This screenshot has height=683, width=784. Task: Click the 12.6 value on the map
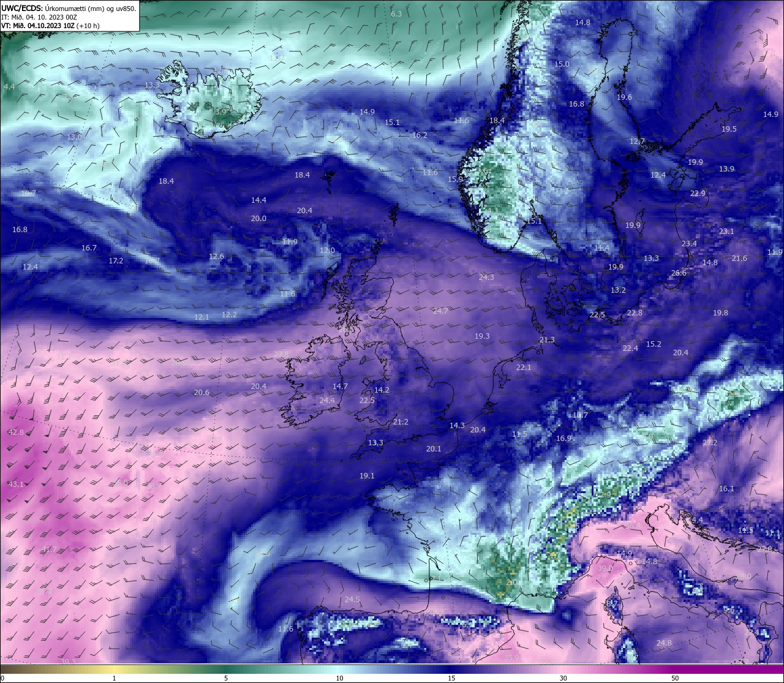216,256
